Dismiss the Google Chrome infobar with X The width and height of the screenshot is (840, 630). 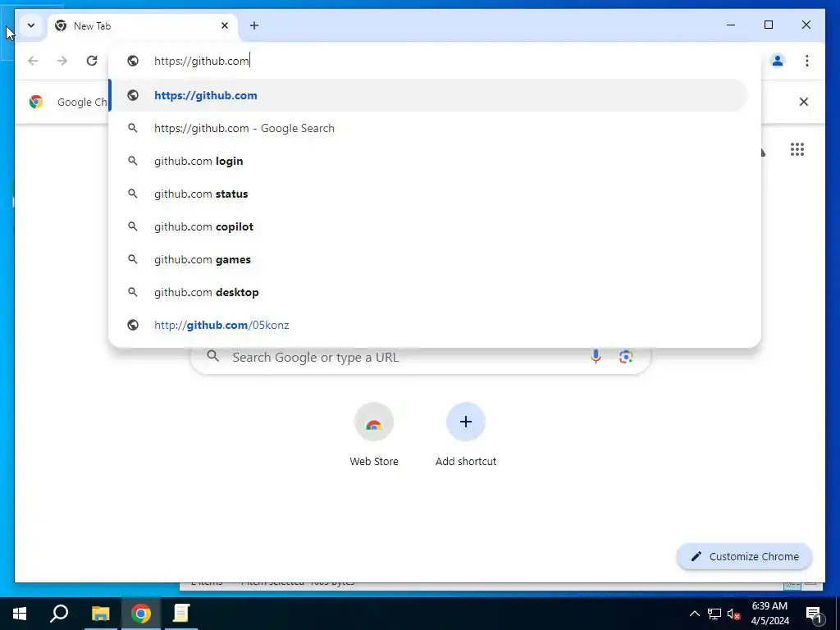click(804, 102)
